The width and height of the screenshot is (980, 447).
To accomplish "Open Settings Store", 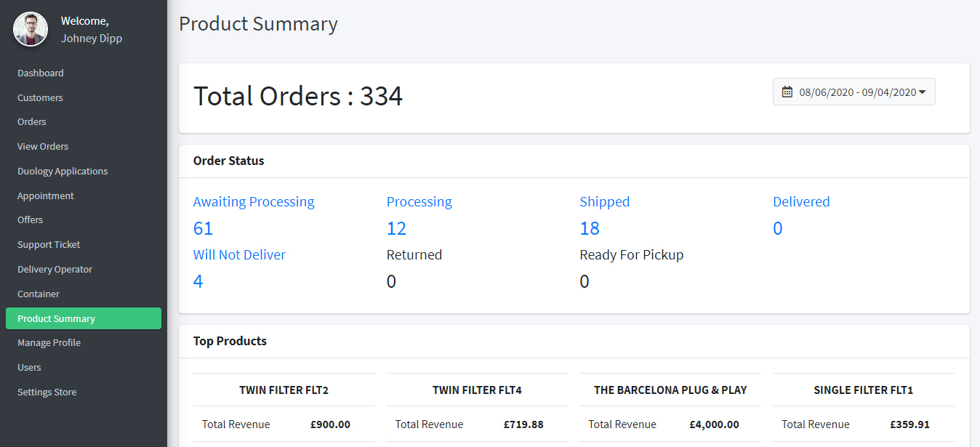I will (47, 392).
